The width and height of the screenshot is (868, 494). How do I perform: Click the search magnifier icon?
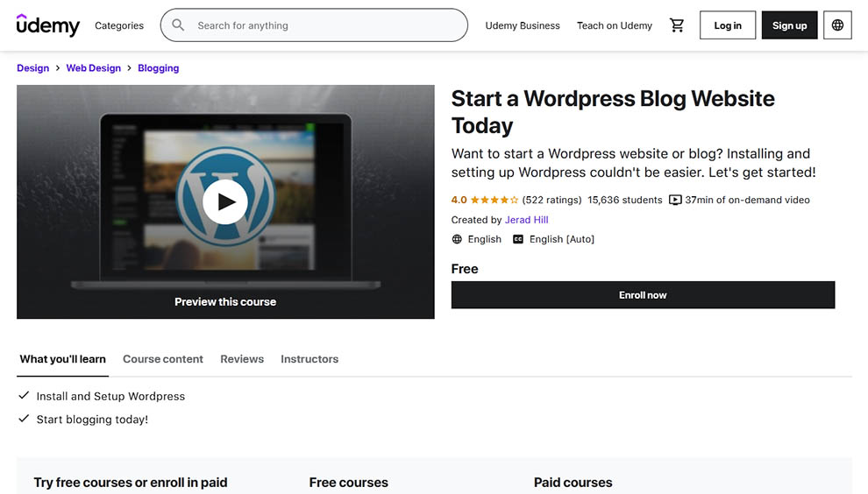pos(178,25)
